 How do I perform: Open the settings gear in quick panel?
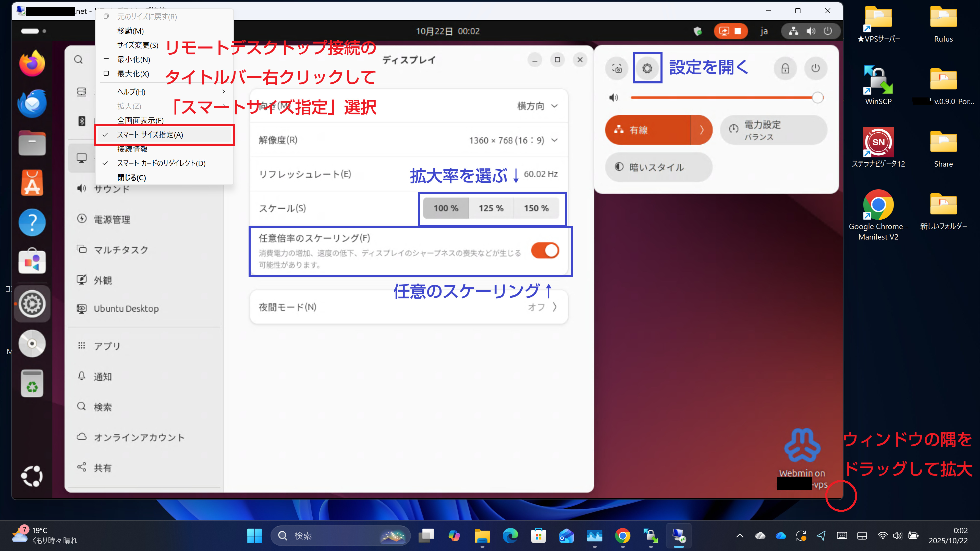[647, 68]
